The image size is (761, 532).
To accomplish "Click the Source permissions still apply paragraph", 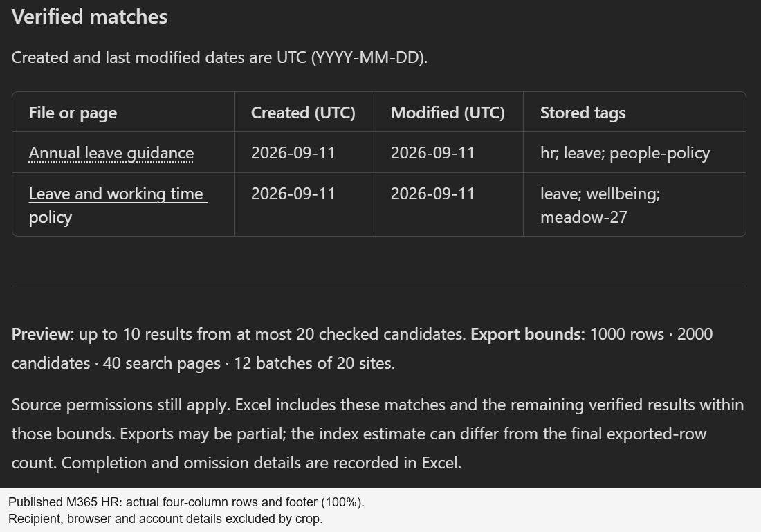I will pos(378,434).
